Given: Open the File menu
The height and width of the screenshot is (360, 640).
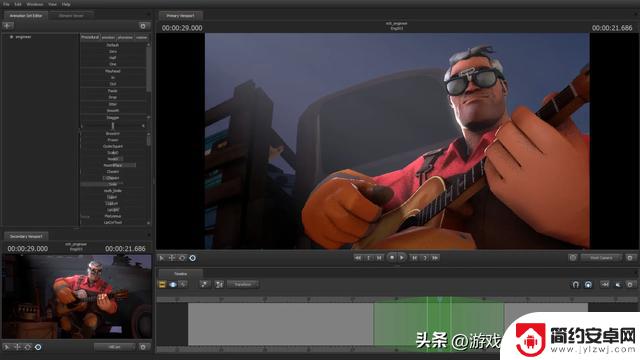Looking at the screenshot, I should [x=6, y=4].
